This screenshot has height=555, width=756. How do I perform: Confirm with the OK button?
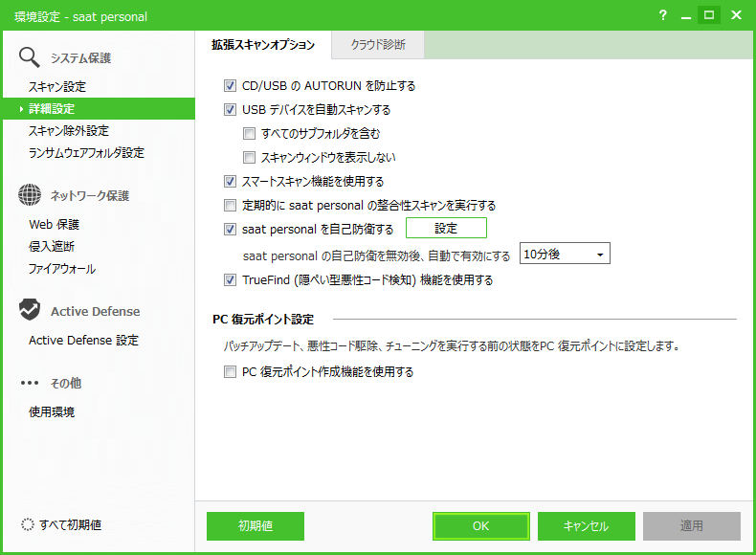coord(481,526)
